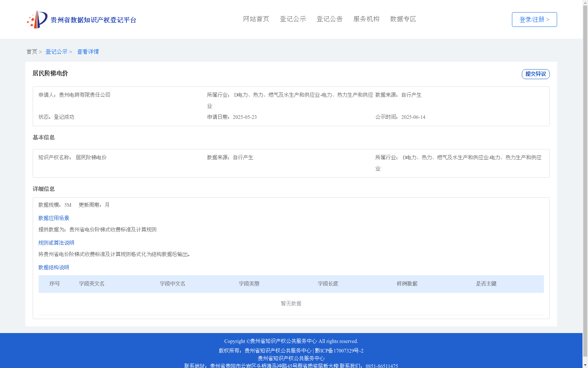The width and height of the screenshot is (588, 368).
Task: Click the 字段类型 column header
Action: [249, 284]
